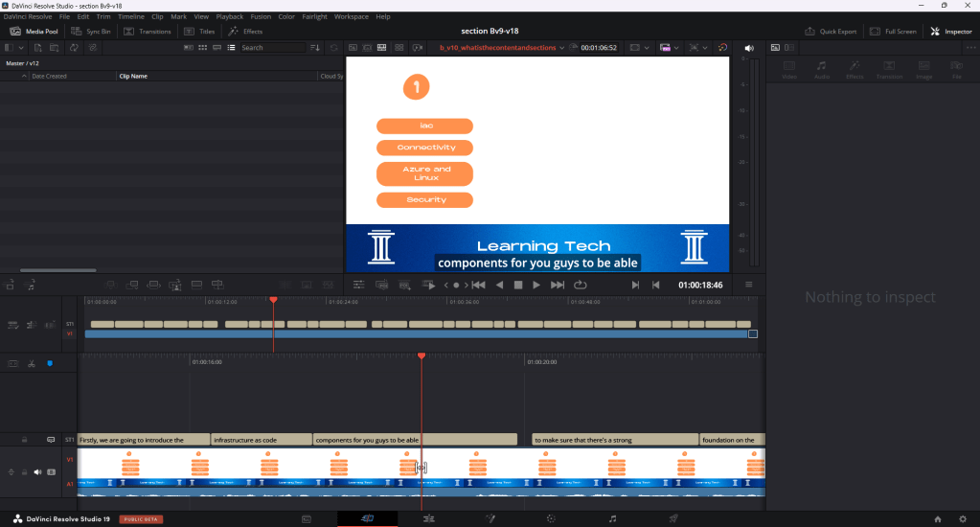
Task: Select timeline viewer mode
Action: pyautogui.click(x=381, y=48)
